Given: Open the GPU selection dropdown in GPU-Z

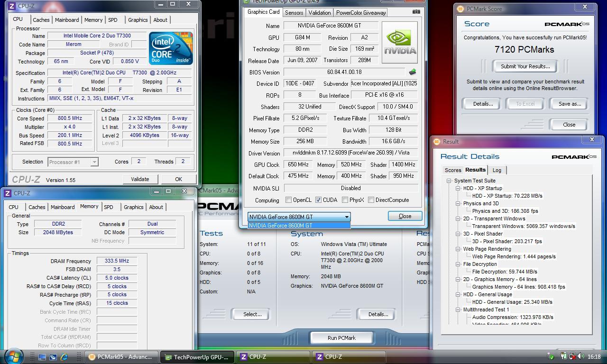Looking at the screenshot, I should click(x=299, y=217).
